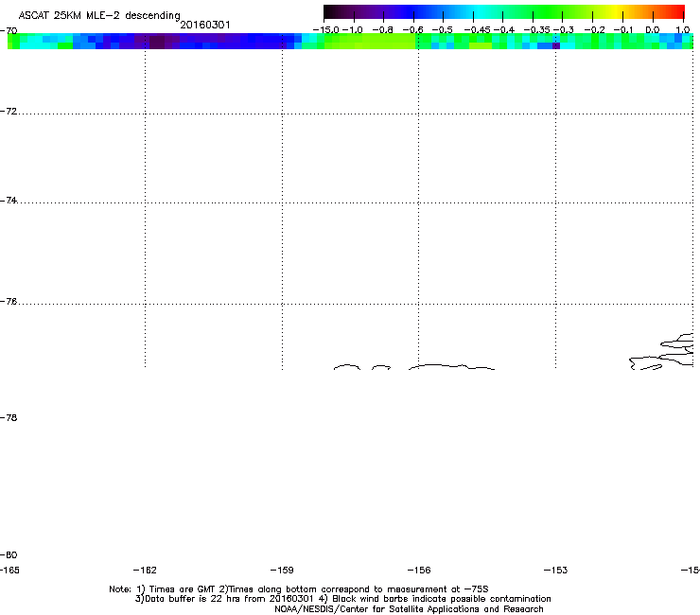
Task: Click the longitude label -159
Action: pos(282,570)
